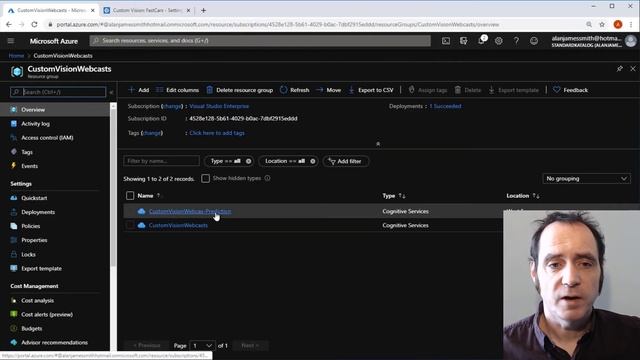The height and width of the screenshot is (360, 640).
Task: Open 1 Succeeded deployments link
Action: coord(445,106)
